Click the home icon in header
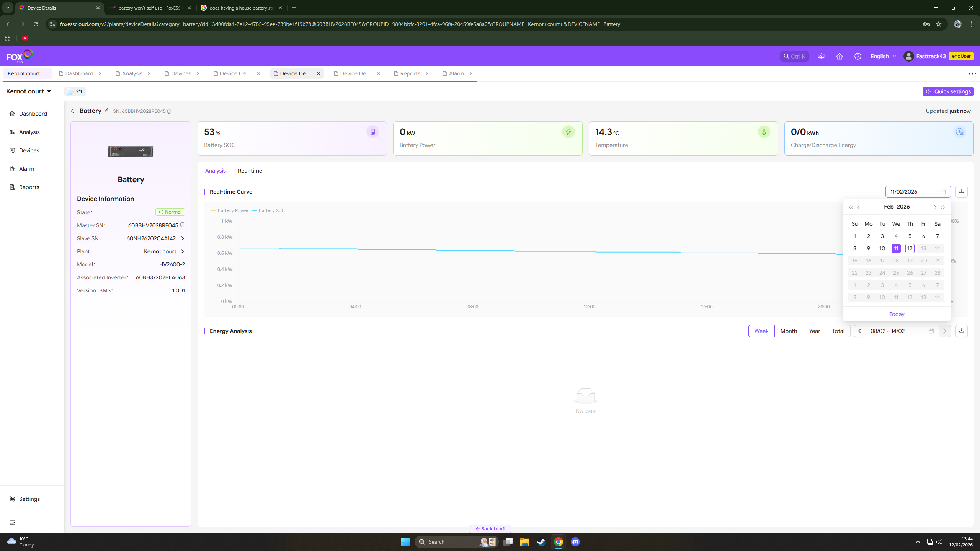This screenshot has width=980, height=551. coord(839,56)
